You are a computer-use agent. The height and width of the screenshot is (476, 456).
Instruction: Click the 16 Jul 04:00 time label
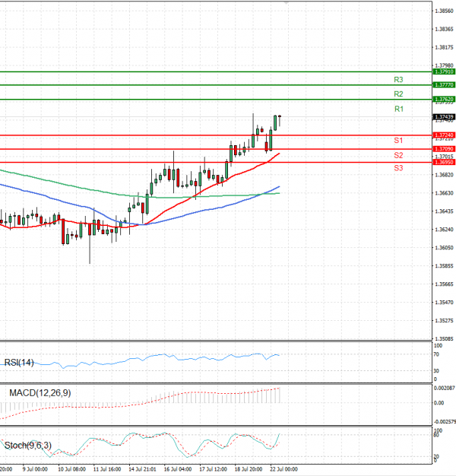(178, 469)
